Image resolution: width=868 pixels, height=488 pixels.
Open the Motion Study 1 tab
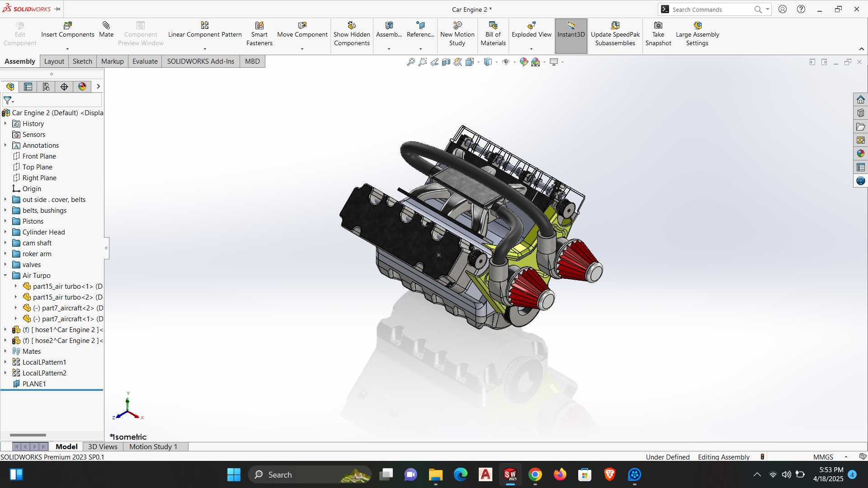point(153,446)
